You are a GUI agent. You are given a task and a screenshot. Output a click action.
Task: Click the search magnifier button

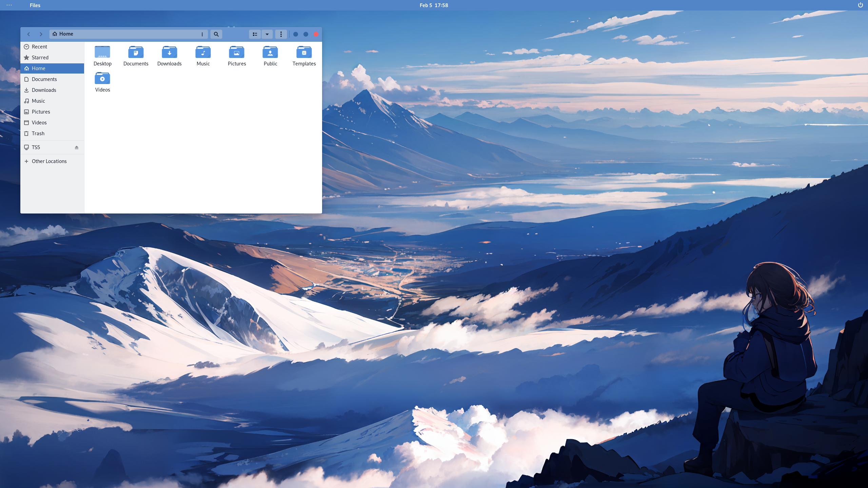[216, 34]
